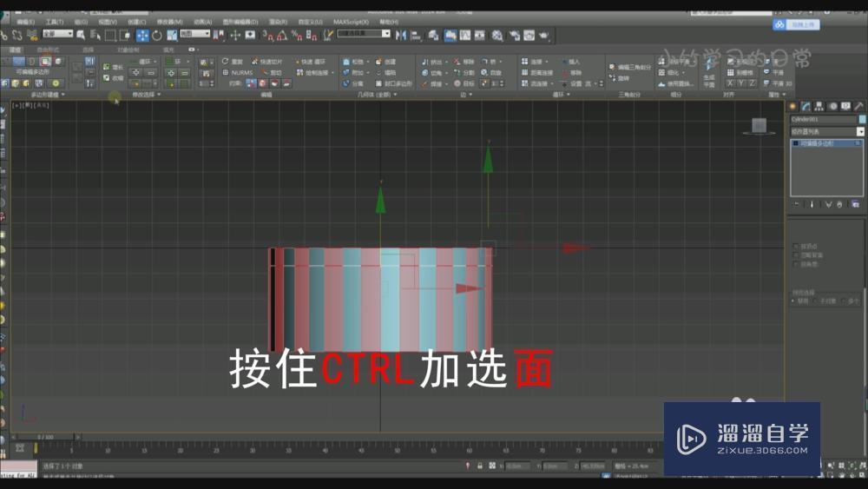Select Polygon sub-object level in ribbon

pyautogui.click(x=45, y=62)
